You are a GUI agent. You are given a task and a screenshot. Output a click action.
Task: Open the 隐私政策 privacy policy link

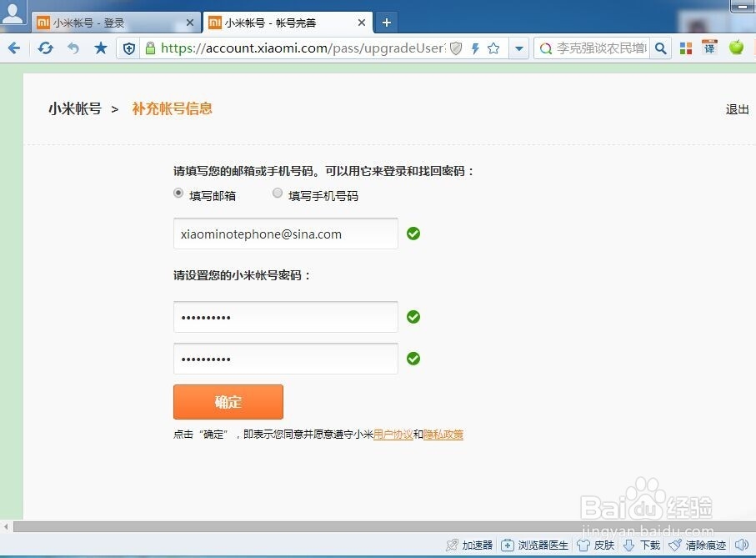(443, 434)
